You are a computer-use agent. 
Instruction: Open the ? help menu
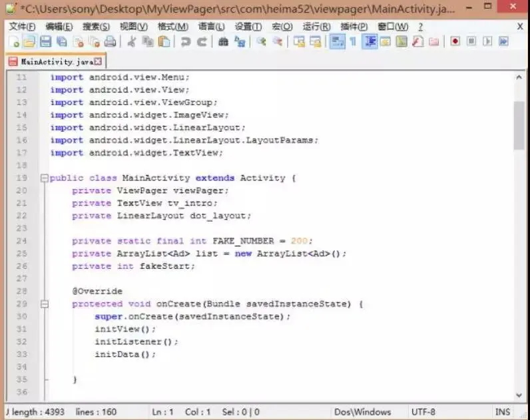pos(421,27)
